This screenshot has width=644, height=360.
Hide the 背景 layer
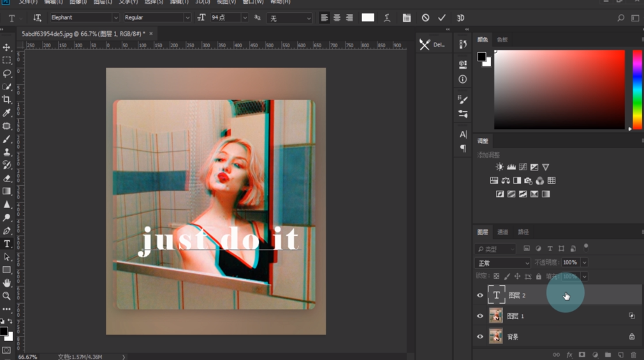480,336
